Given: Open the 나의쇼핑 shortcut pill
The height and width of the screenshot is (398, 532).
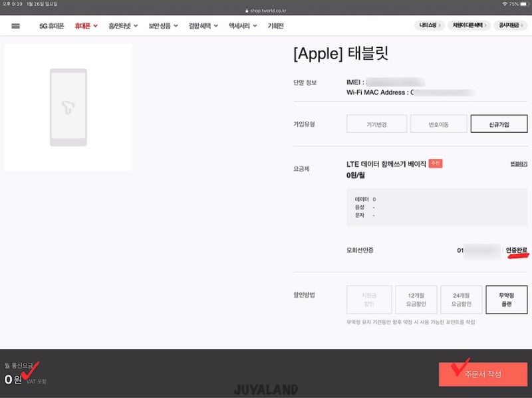Looking at the screenshot, I should coord(430,25).
